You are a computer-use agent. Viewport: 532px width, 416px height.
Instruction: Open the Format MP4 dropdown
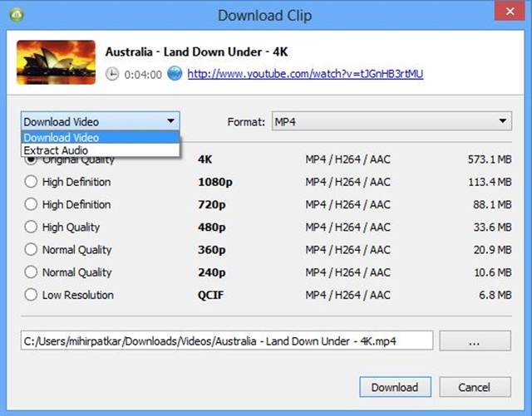(392, 121)
